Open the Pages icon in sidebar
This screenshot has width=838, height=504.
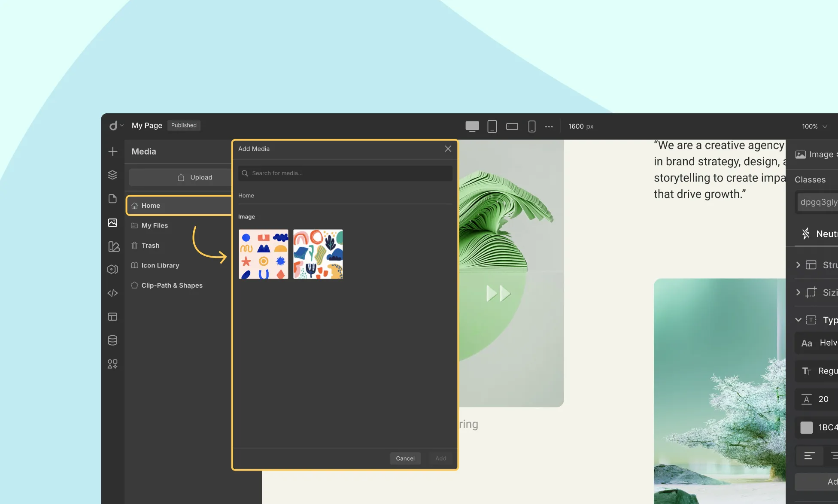point(112,199)
